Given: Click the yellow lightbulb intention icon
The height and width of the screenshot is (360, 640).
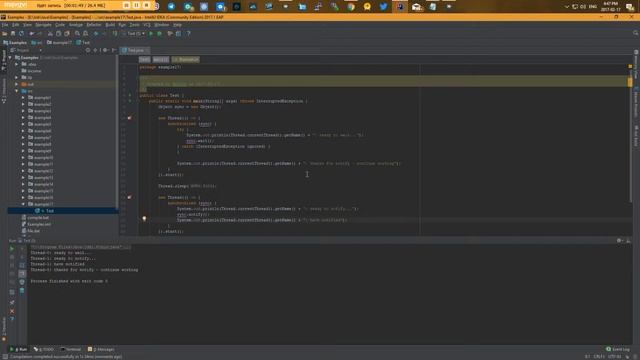Looking at the screenshot, I should [x=144, y=219].
